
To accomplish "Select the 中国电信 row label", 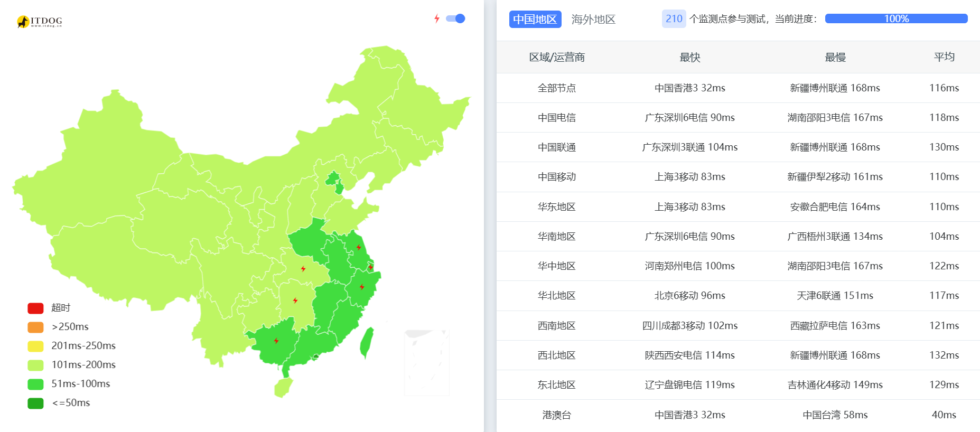I will point(557,118).
